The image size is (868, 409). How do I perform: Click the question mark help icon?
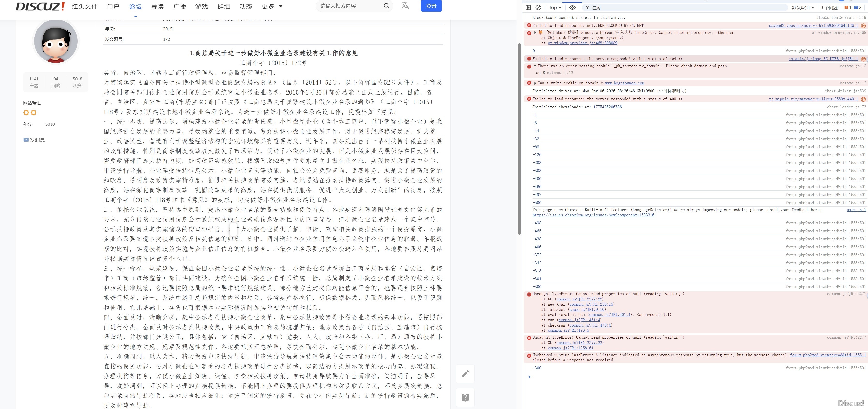click(x=465, y=397)
